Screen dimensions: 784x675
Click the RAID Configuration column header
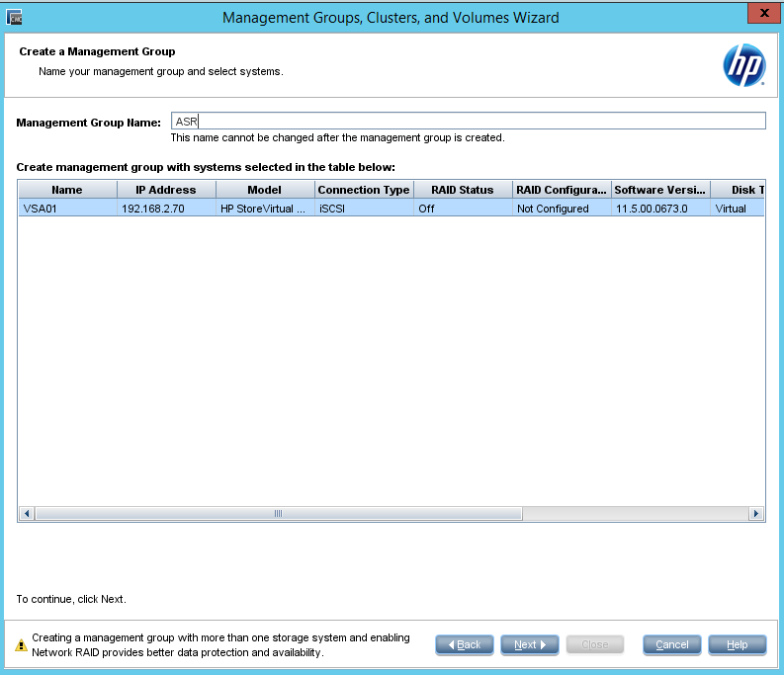point(562,190)
